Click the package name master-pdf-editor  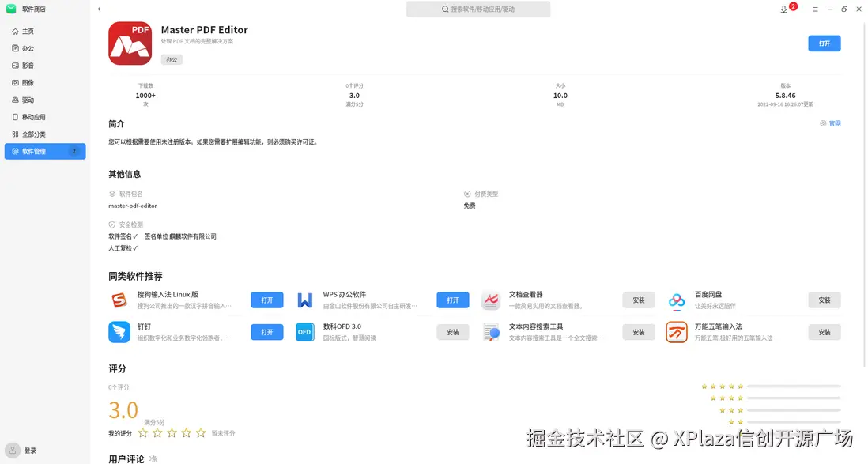[133, 206]
